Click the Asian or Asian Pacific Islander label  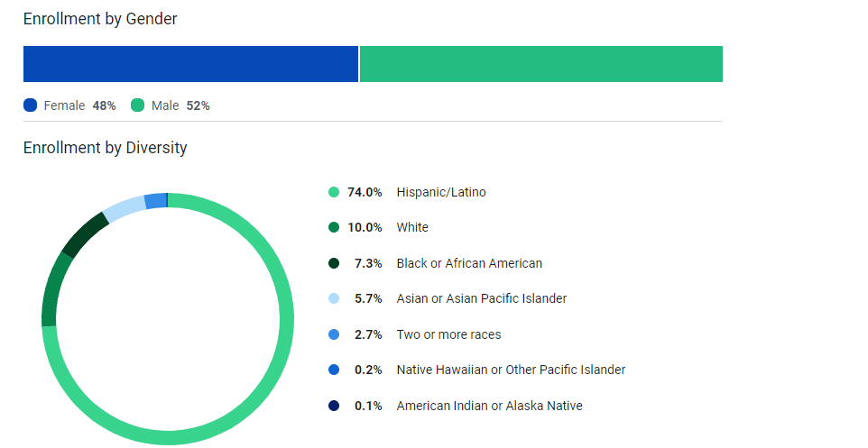tap(482, 298)
